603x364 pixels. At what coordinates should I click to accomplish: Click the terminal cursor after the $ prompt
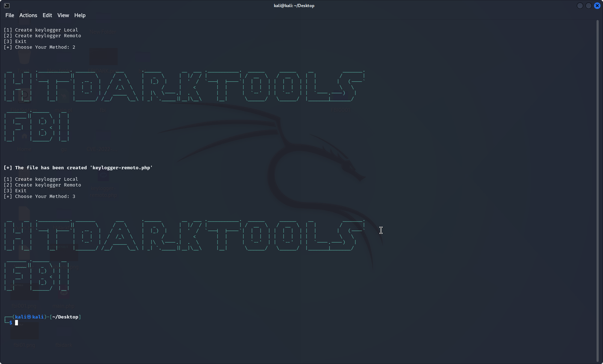coord(16,323)
